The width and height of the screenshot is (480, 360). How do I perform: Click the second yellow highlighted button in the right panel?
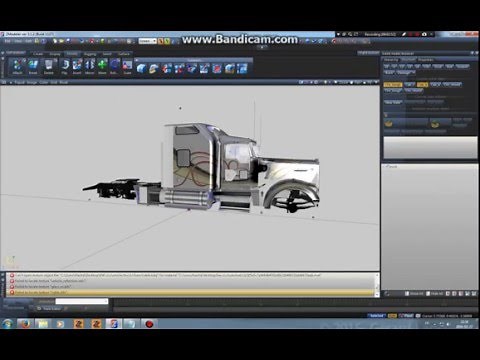(422, 85)
